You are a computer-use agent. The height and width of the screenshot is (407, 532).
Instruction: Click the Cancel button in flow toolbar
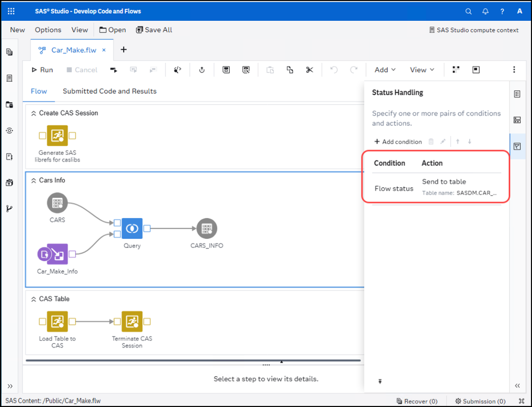(x=82, y=70)
